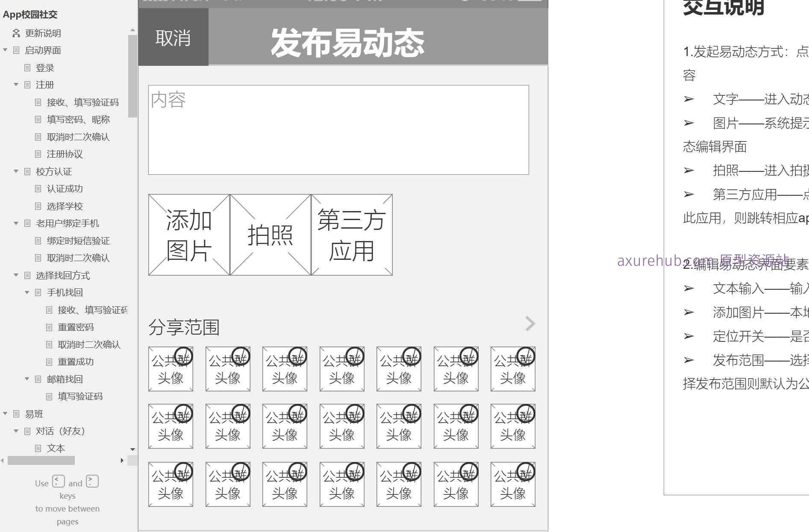Click the battery icon in the status bar
The height and width of the screenshot is (532, 809).
pos(530,2)
